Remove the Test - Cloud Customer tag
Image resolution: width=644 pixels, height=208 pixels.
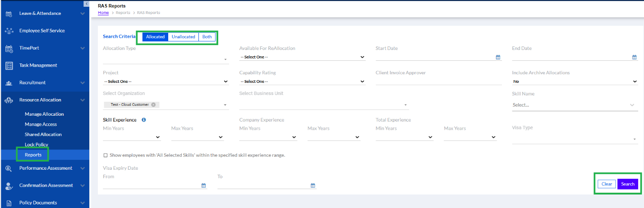pyautogui.click(x=153, y=104)
